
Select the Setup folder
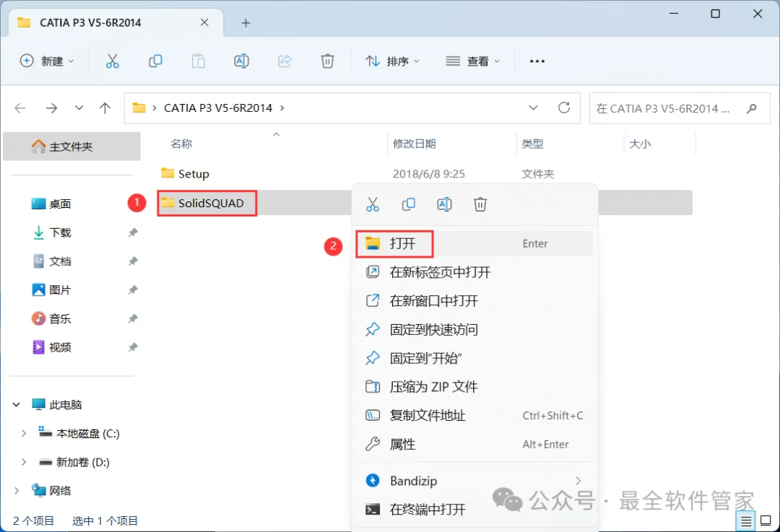click(185, 173)
